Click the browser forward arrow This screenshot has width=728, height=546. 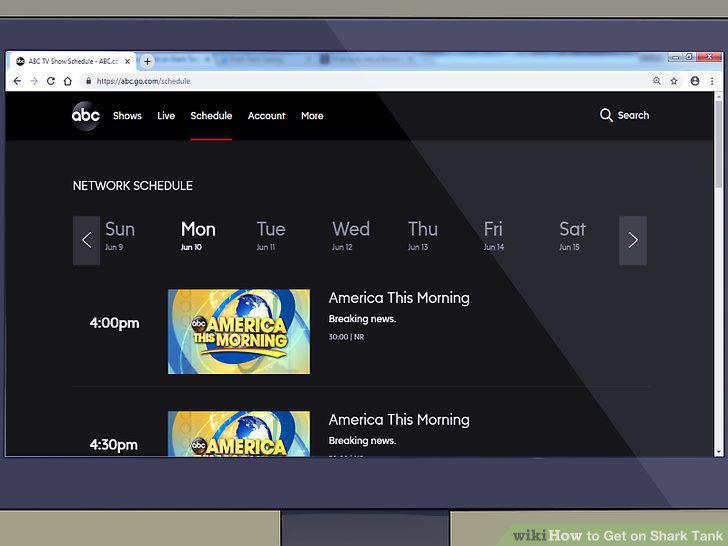pyautogui.click(x=34, y=81)
